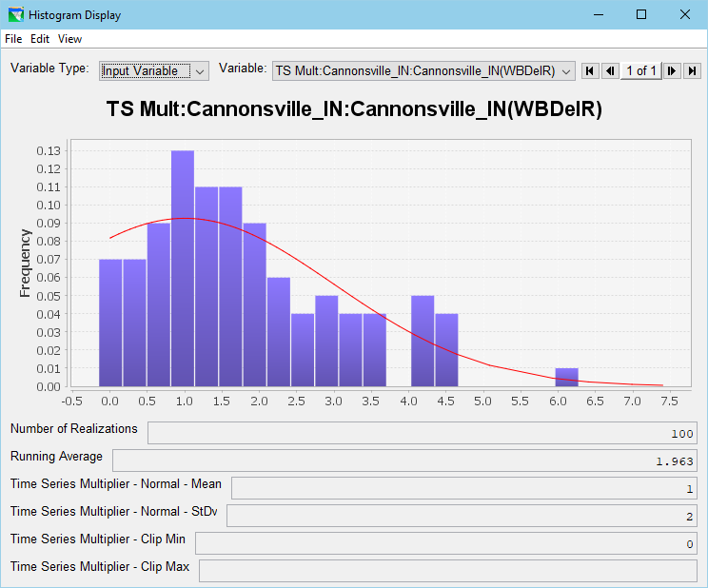Open the Variable Type dropdown
708x588 pixels.
pyautogui.click(x=153, y=71)
